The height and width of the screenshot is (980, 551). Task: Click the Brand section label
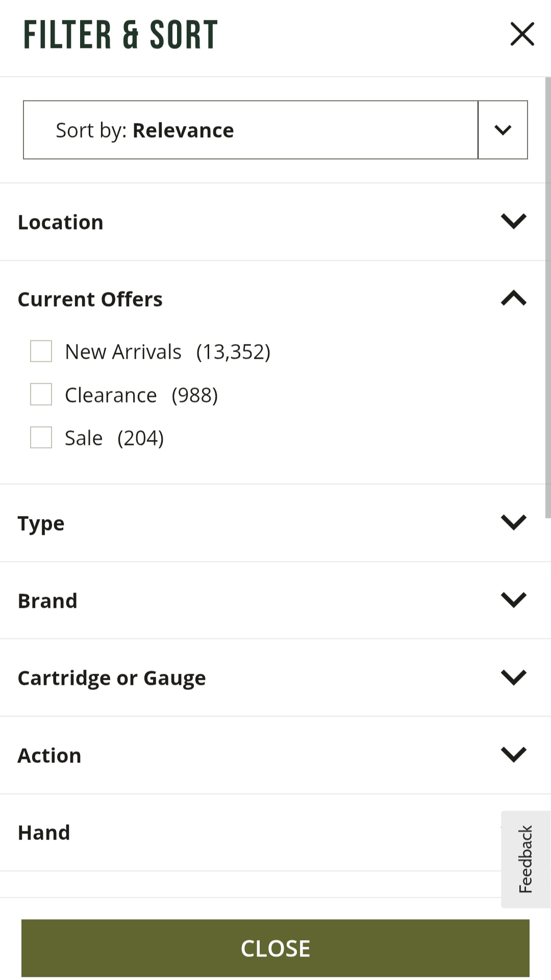(47, 601)
